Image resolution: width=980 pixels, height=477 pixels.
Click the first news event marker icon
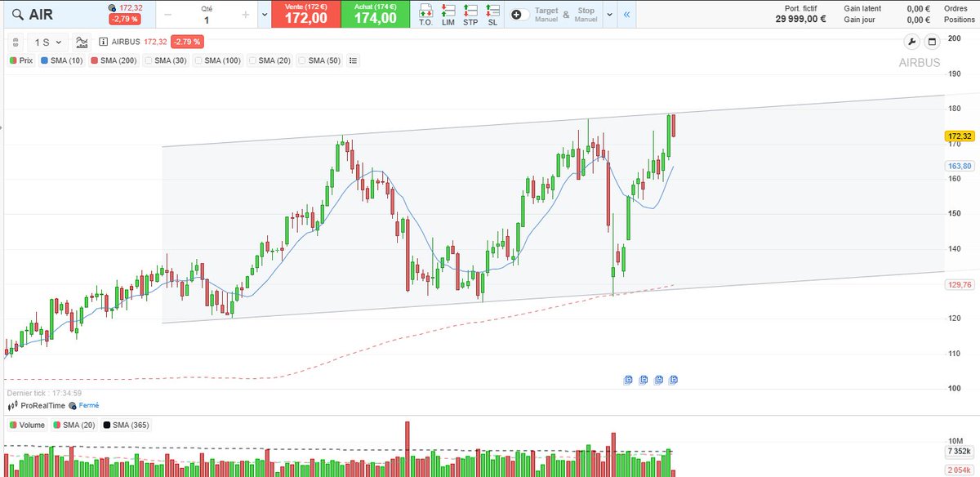click(x=628, y=380)
